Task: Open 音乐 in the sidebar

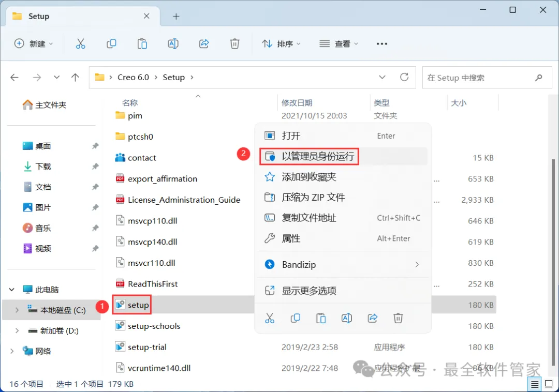Action: tap(37, 228)
